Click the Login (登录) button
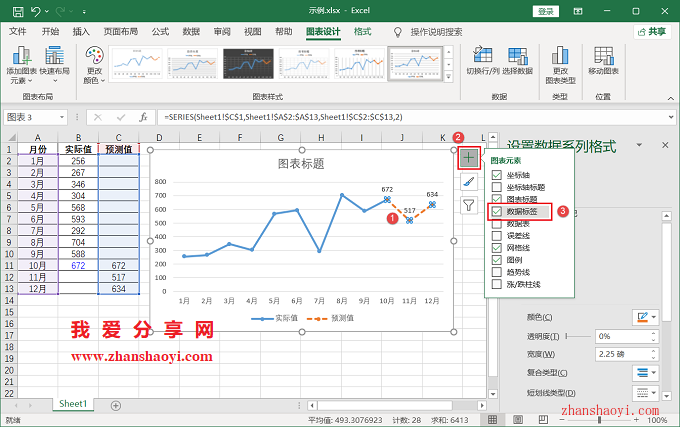Screen dimensions: 680x427 [546, 11]
